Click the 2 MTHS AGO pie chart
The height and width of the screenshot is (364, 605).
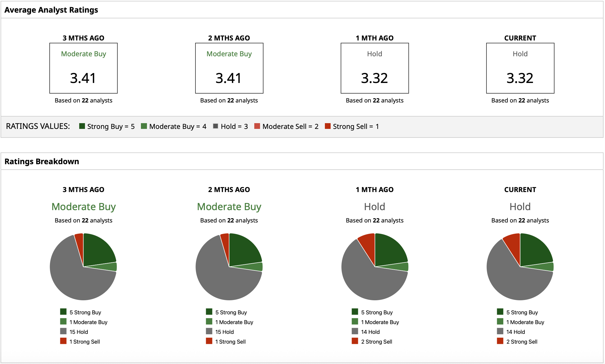point(229,267)
